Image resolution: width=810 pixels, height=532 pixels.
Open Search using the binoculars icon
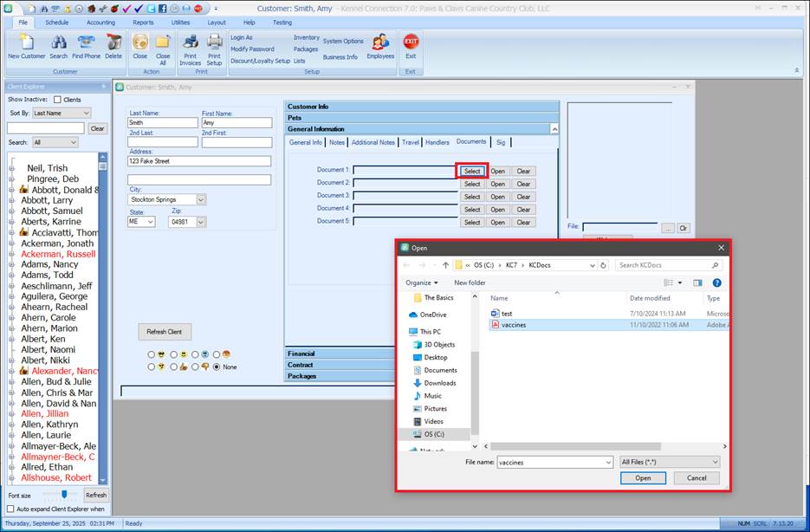[58, 42]
